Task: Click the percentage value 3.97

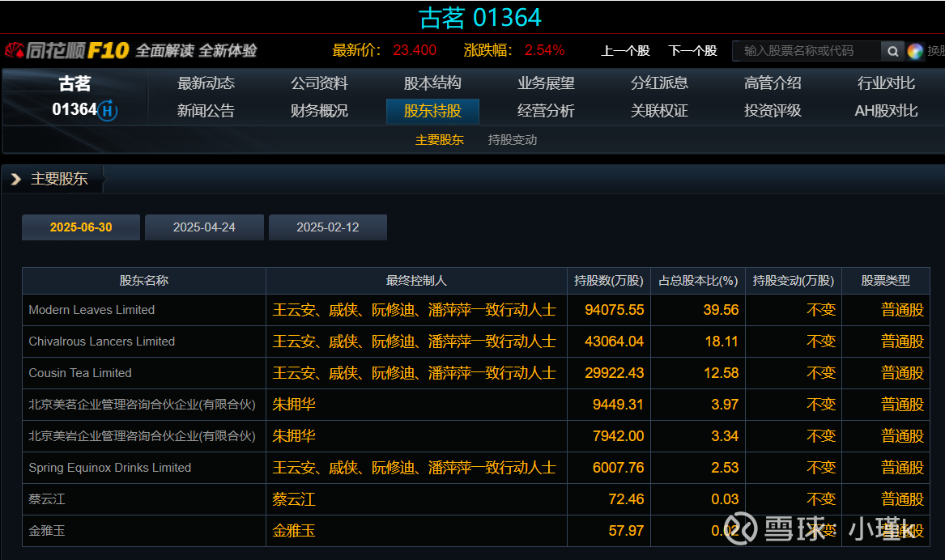Action: (x=725, y=405)
